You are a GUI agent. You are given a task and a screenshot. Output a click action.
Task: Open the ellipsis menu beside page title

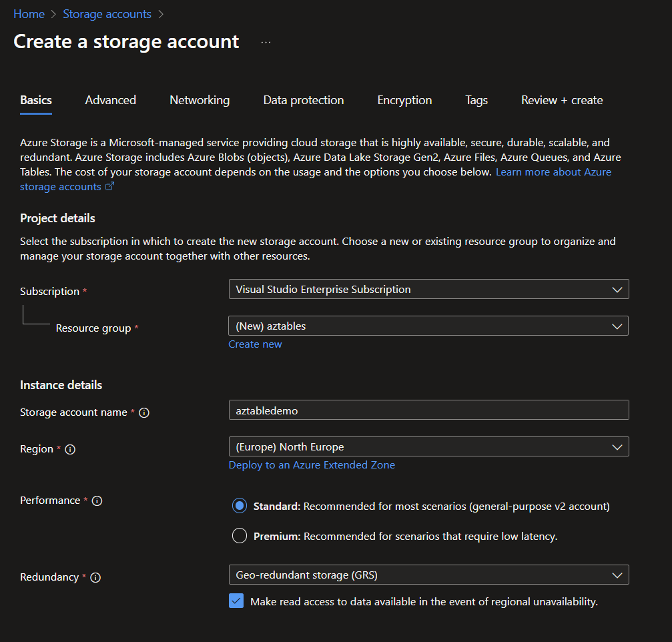[x=266, y=42]
